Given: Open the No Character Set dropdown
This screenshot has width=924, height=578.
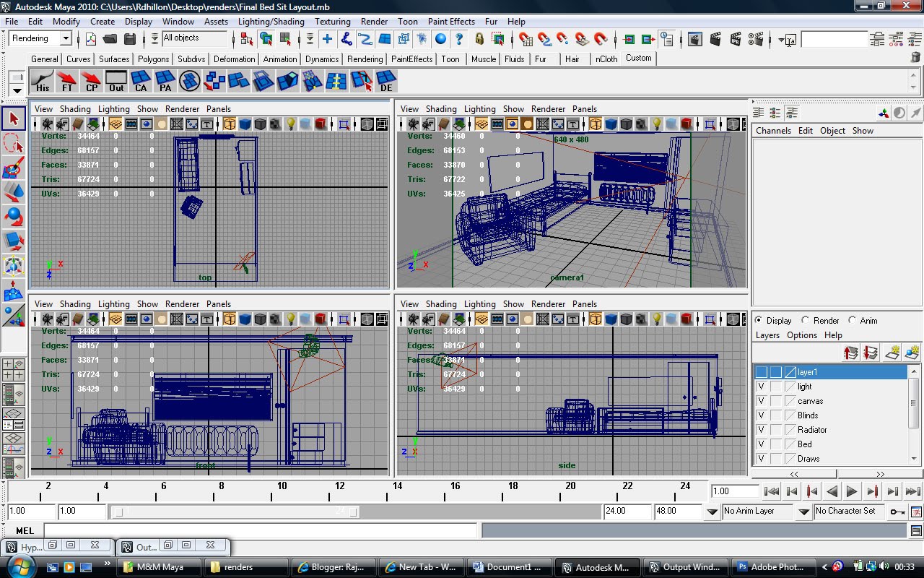Looking at the screenshot, I should [849, 511].
